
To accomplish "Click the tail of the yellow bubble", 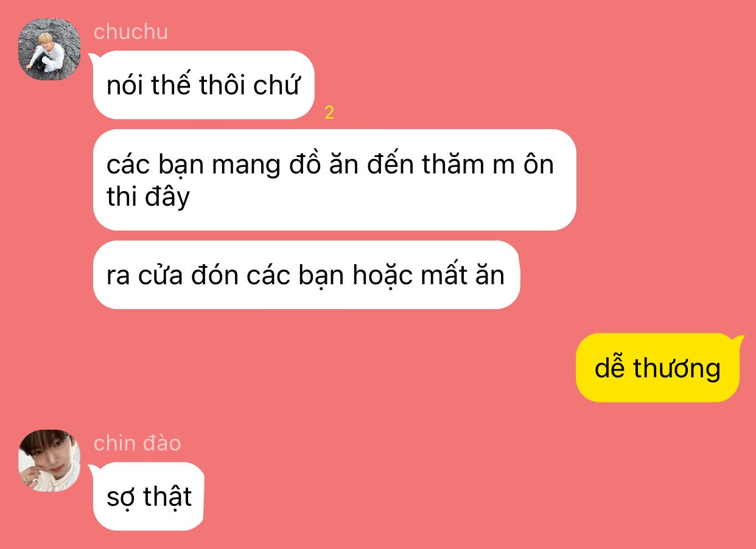I will pos(738,338).
